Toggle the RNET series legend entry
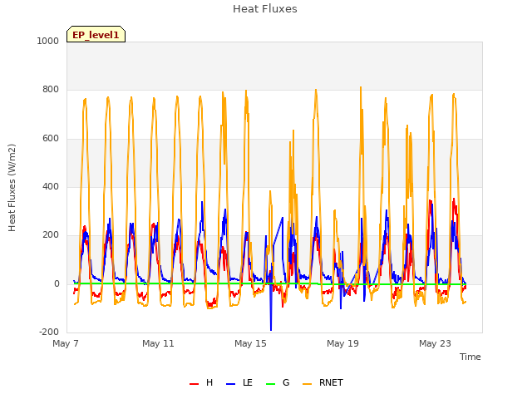The width and height of the screenshot is (532, 399). pyautogui.click(x=323, y=382)
